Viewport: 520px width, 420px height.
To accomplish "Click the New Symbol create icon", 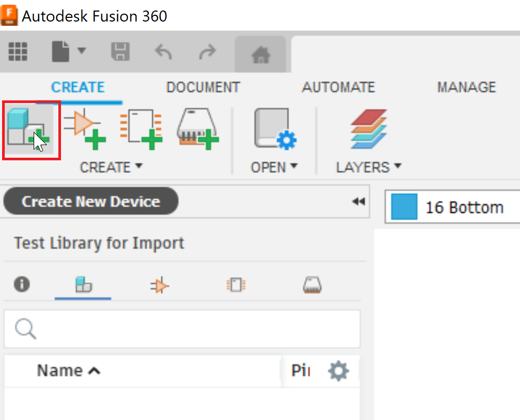I will [84, 129].
